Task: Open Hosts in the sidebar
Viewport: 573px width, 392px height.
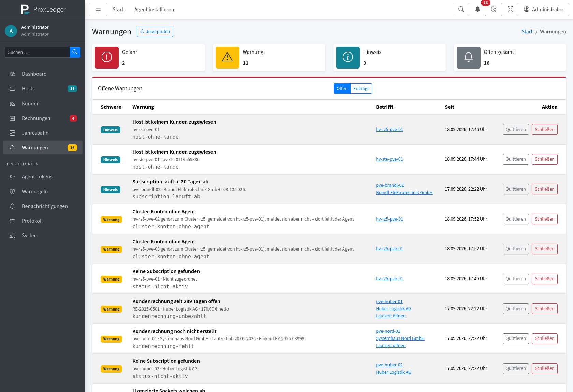Action: point(43,89)
